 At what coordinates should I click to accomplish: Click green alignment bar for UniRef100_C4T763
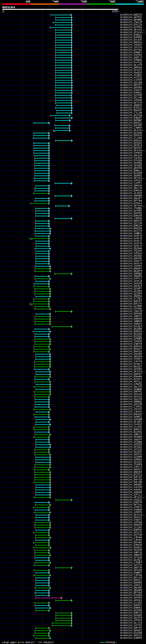point(62,625)
